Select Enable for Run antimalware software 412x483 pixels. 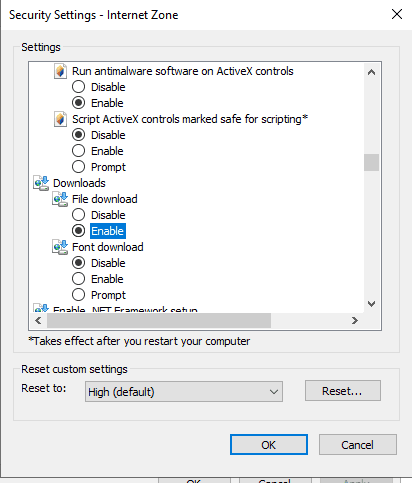click(78, 103)
